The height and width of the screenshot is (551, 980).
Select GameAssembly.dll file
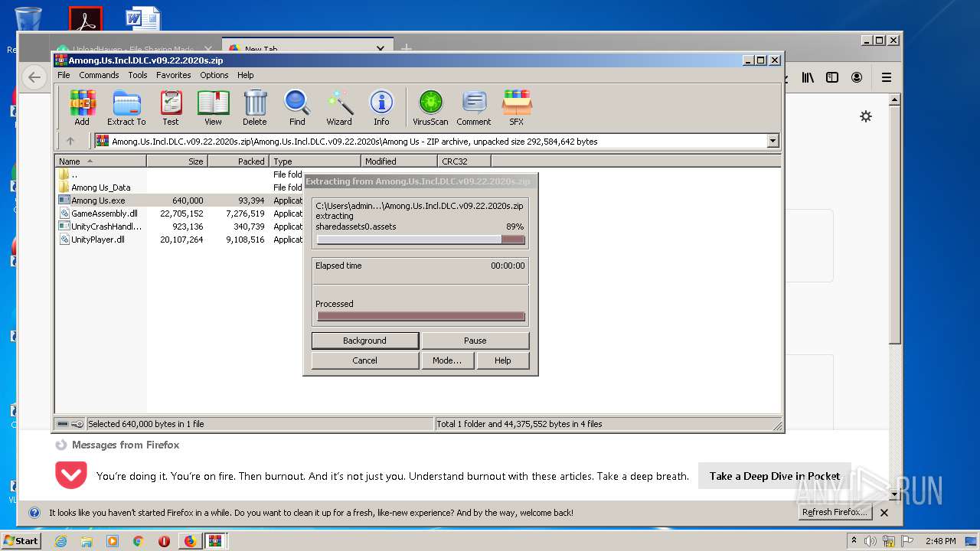pyautogui.click(x=104, y=214)
